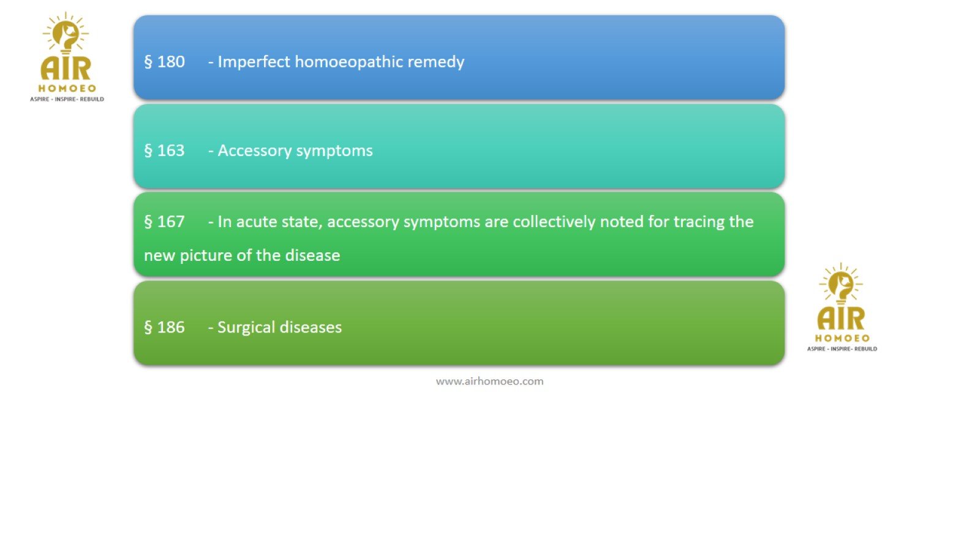Click the right-side lightbulb logo icon
This screenshot has height=551, width=980.
(x=841, y=283)
